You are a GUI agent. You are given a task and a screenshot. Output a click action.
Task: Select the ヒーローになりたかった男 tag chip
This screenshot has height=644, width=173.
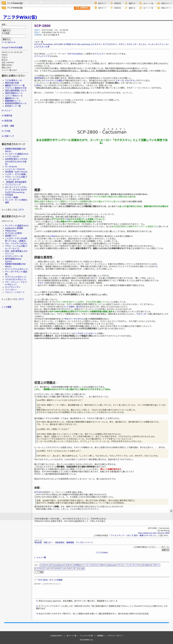tap(92, 565)
